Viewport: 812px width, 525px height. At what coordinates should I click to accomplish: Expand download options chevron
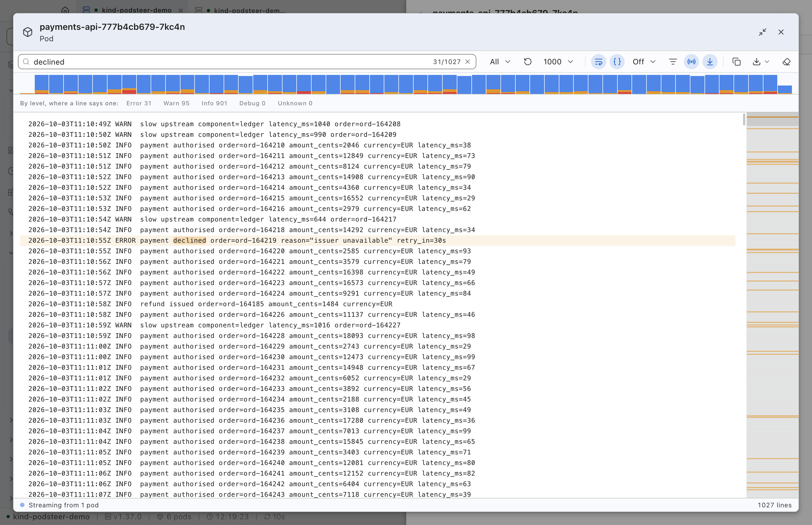point(767,62)
